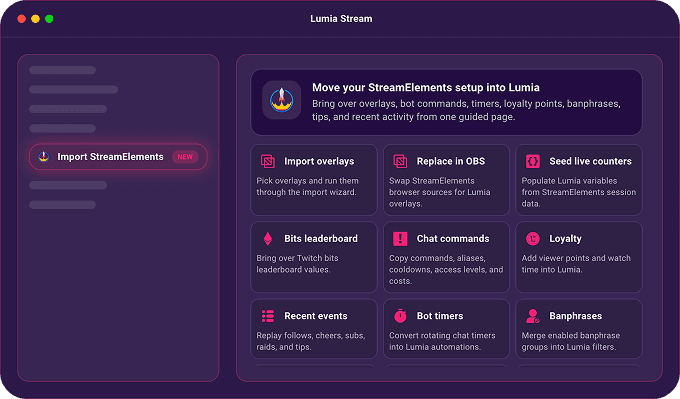Select the Chat commands title
Screen dimensions: 680x399
(453, 239)
